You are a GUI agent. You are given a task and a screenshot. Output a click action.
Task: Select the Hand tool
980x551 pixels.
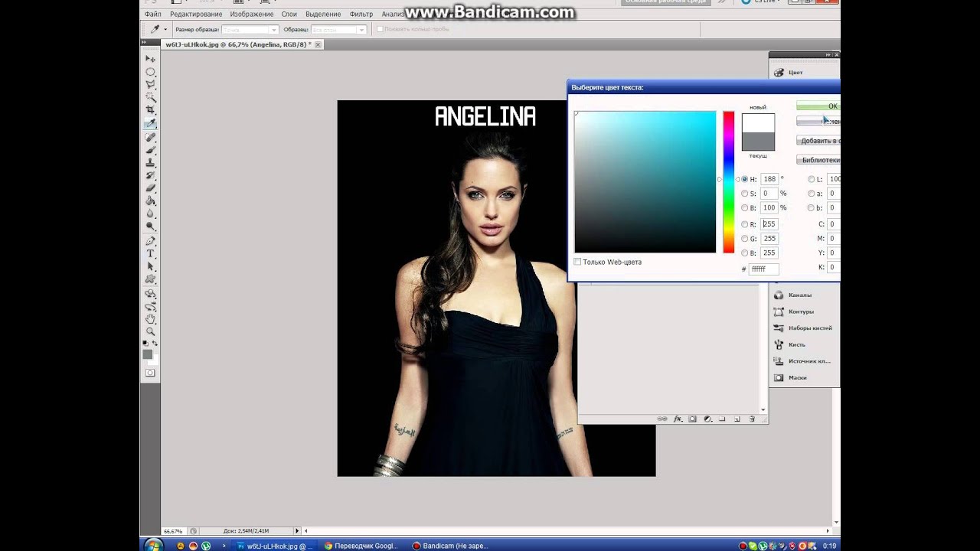pos(150,319)
